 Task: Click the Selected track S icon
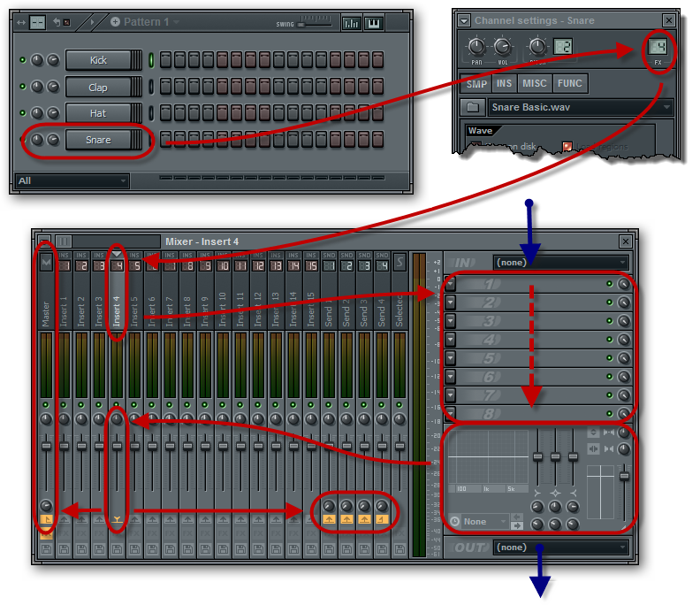coord(399,263)
